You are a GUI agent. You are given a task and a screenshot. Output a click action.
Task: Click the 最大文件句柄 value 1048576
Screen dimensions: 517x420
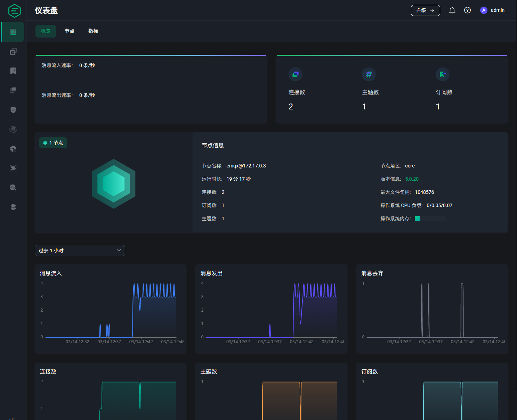pos(424,192)
